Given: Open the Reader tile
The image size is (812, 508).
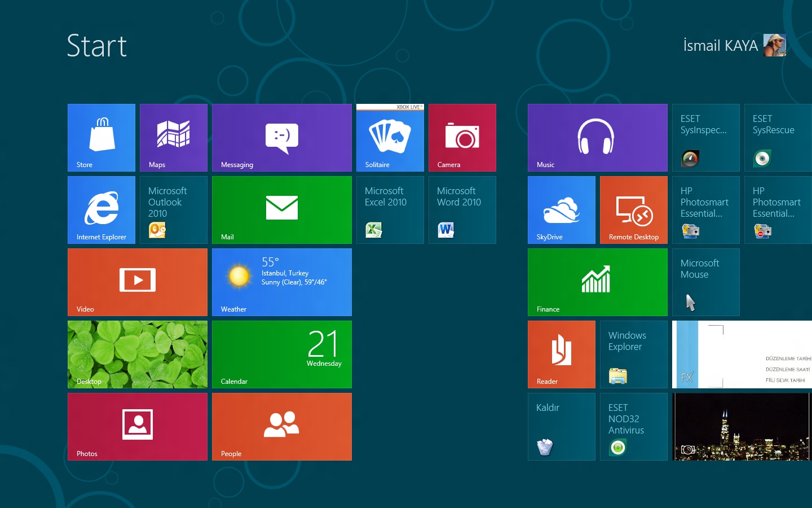Looking at the screenshot, I should [x=562, y=354].
